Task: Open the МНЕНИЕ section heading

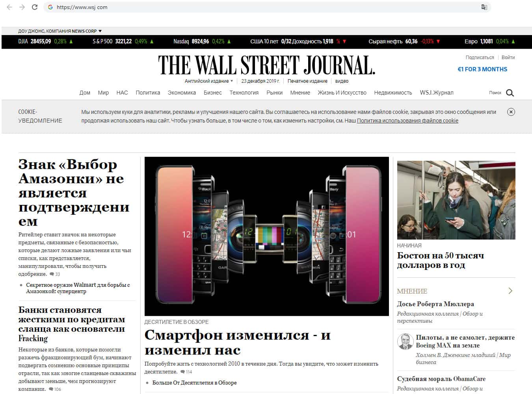Action: tap(412, 291)
